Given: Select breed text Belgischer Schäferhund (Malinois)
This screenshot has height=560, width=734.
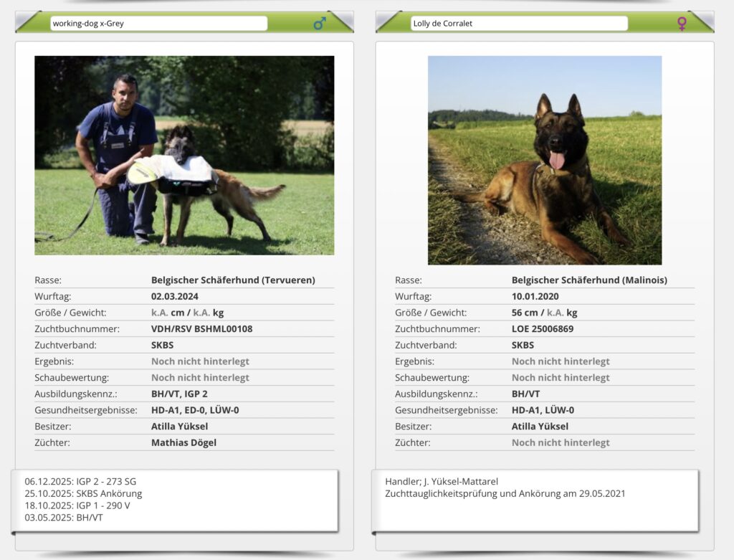Looking at the screenshot, I should [589, 280].
